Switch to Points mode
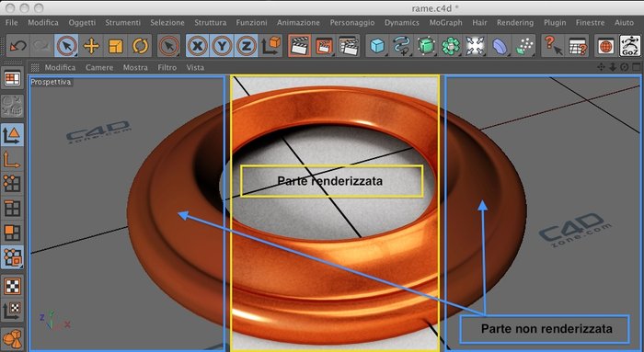The width and height of the screenshot is (644, 352). (x=12, y=184)
